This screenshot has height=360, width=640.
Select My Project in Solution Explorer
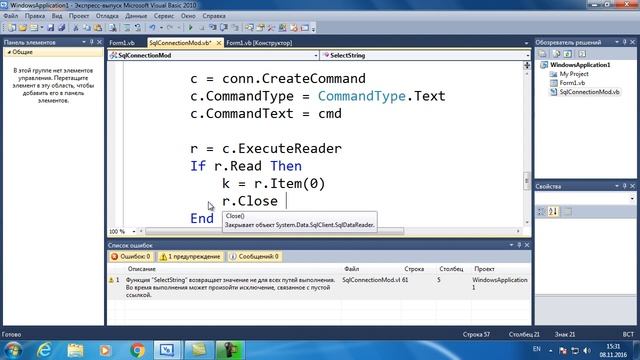(574, 74)
